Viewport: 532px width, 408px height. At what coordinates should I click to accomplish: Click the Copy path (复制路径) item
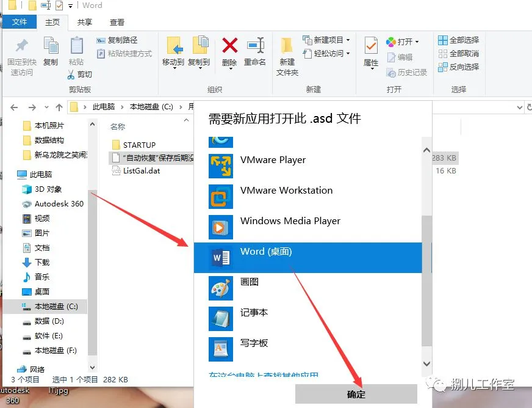click(x=117, y=40)
